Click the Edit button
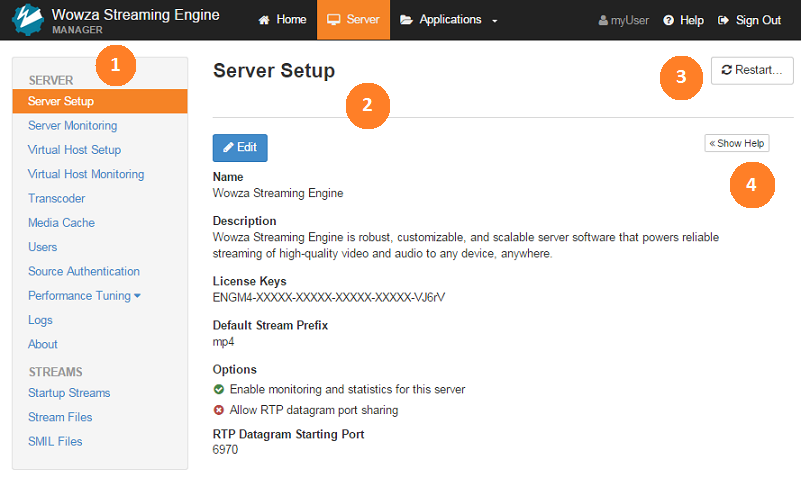Image resolution: width=801 pixels, height=478 pixels. tap(240, 148)
